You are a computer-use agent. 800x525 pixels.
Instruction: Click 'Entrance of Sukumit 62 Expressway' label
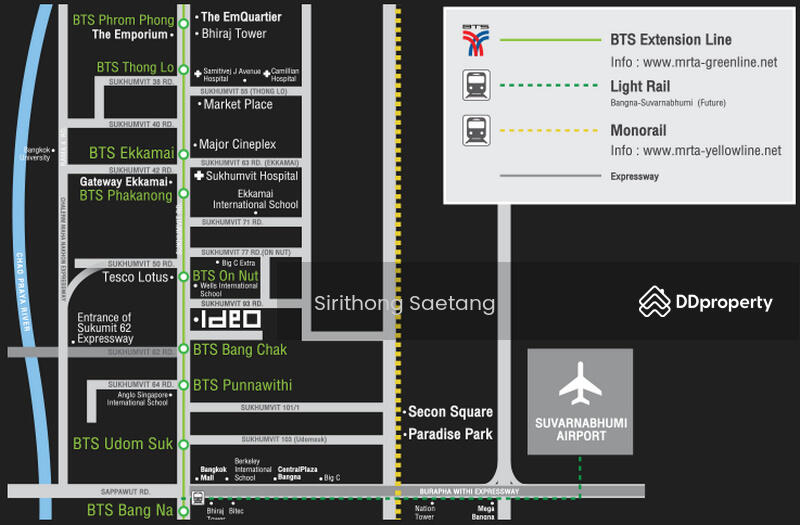[x=105, y=328]
